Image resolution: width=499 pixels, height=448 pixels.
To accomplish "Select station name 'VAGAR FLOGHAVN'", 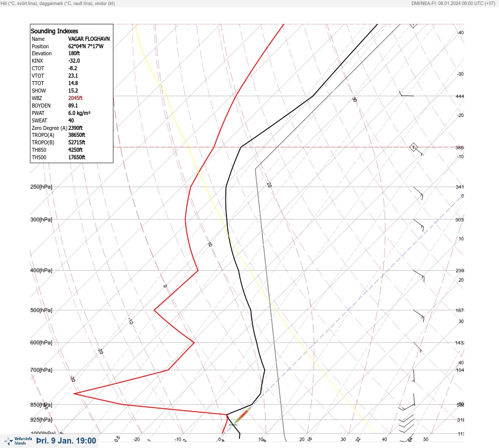I will pyautogui.click(x=89, y=39).
